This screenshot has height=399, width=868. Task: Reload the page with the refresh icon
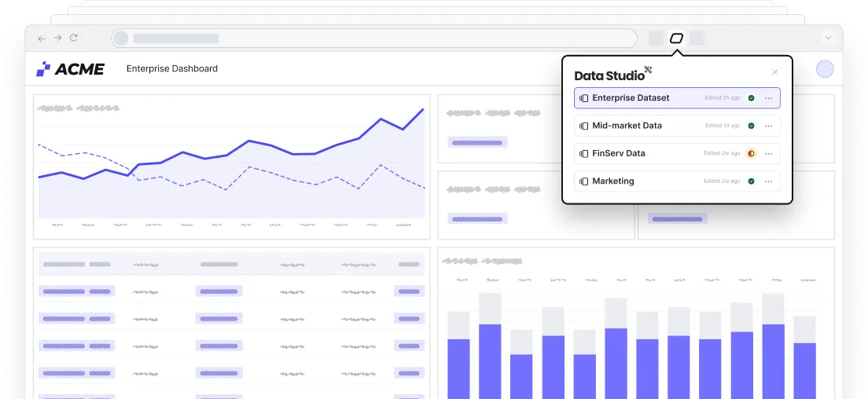pyautogui.click(x=74, y=38)
